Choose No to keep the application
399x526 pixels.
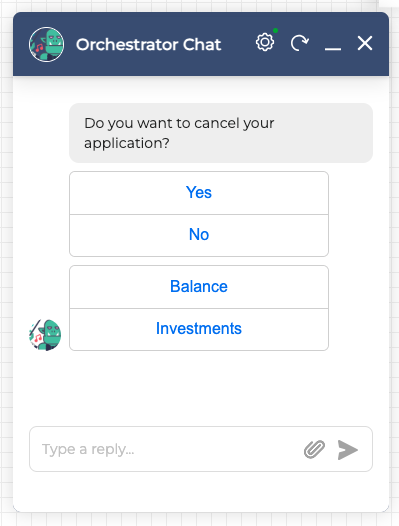tap(199, 235)
